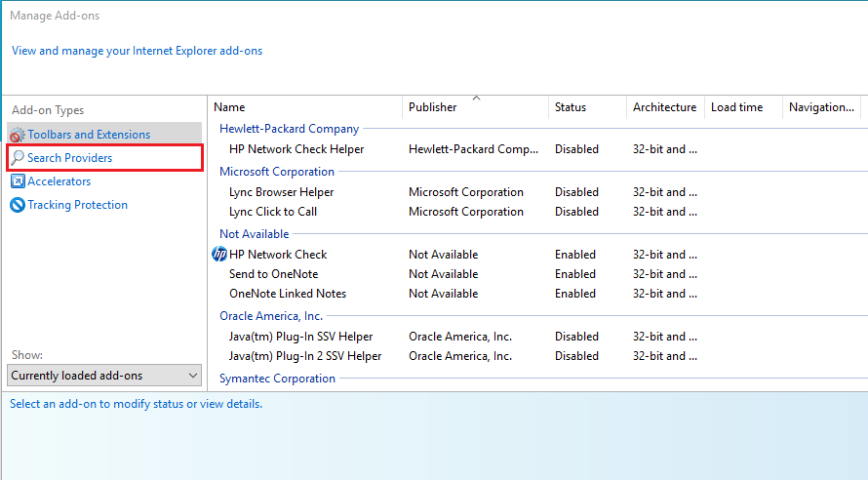Screen dimensions: 868x480
Task: Click Disabled status of Lync Browser Helper
Action: coord(576,192)
